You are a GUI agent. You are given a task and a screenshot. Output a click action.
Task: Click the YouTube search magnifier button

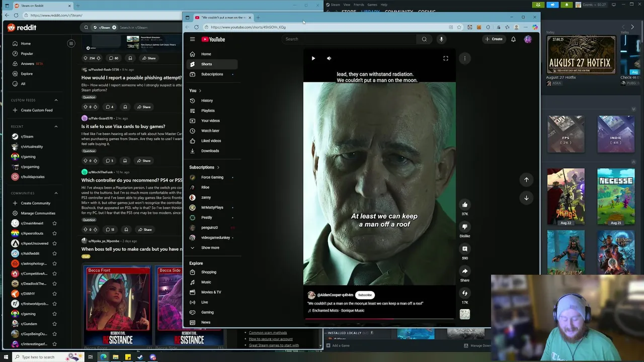(424, 39)
